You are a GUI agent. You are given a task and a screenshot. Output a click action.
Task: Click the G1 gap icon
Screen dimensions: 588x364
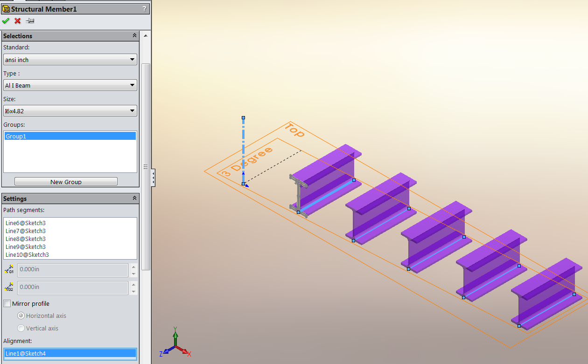(x=9, y=270)
